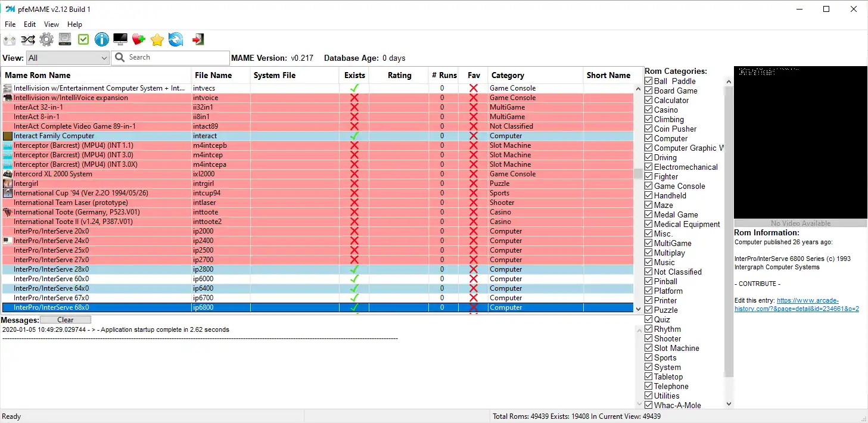Click the rom list scroll down arrow
The height and width of the screenshot is (423, 868).
click(x=639, y=309)
